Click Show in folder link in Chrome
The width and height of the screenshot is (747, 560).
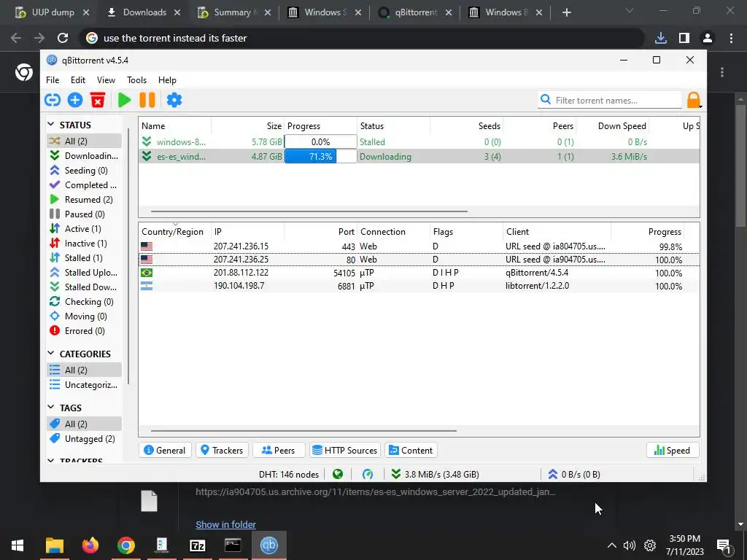click(226, 524)
